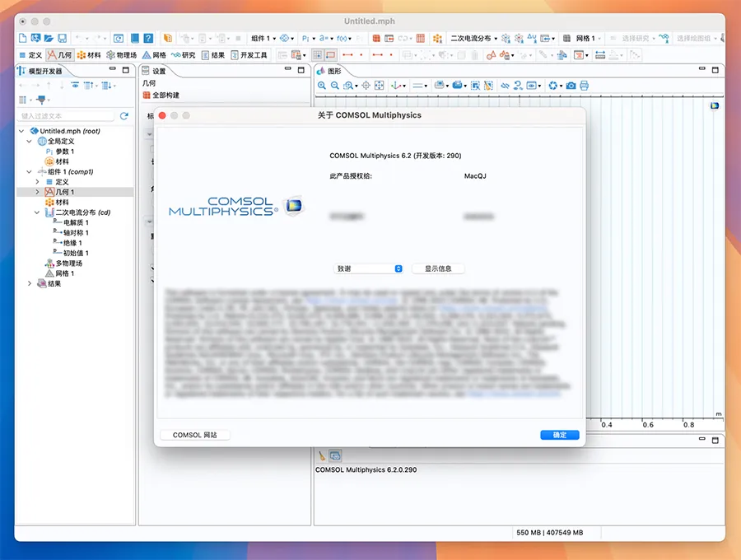Open the blue question mark Help icon
Viewport: 741px width, 560px height.
pos(148,38)
